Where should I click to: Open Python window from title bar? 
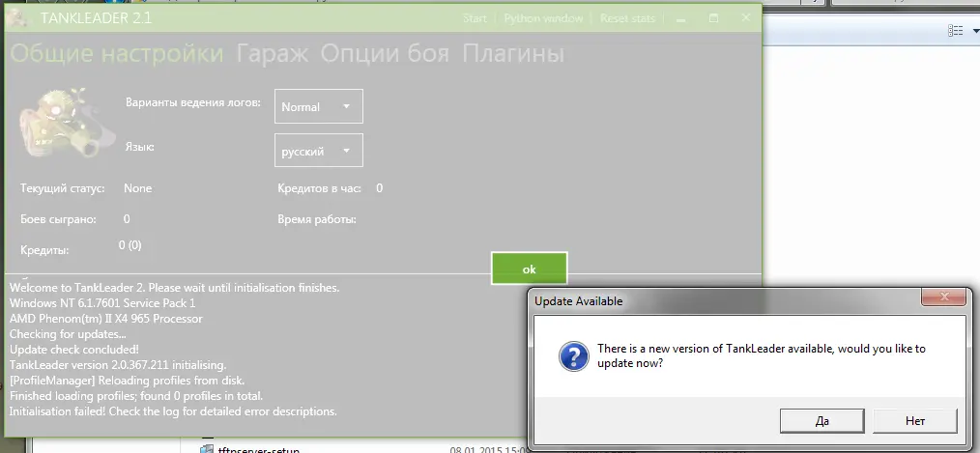(x=543, y=18)
